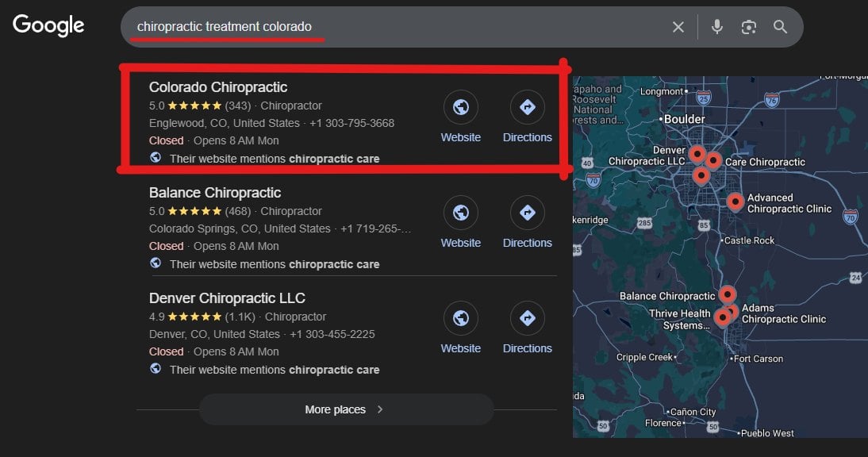Select the Thrive Health Systems map pin
Image resolution: width=868 pixels, height=457 pixels.
pos(721,317)
